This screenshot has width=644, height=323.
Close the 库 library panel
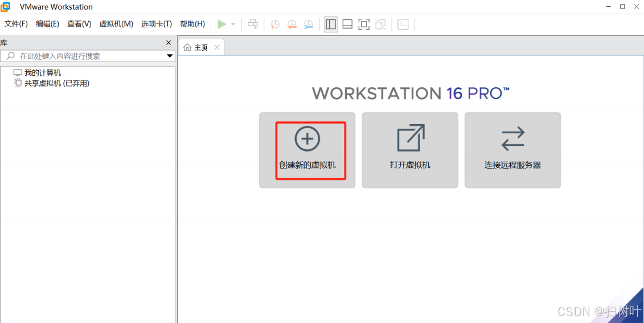point(169,43)
